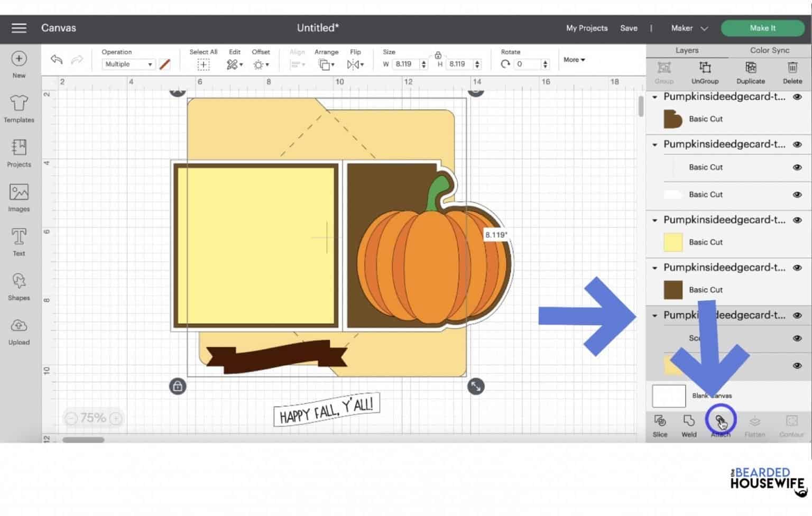Select the Weld tool

(689, 426)
